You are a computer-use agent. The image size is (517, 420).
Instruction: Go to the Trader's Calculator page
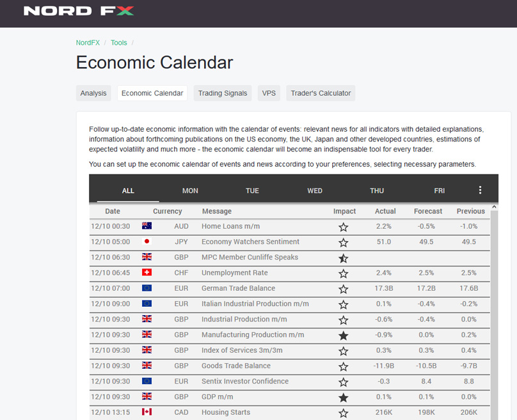point(321,93)
